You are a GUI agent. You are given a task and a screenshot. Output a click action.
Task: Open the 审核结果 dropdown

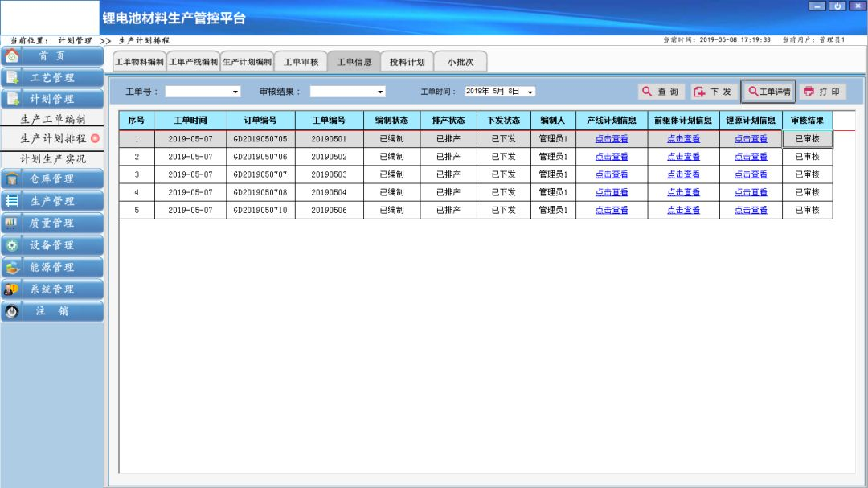pos(380,92)
